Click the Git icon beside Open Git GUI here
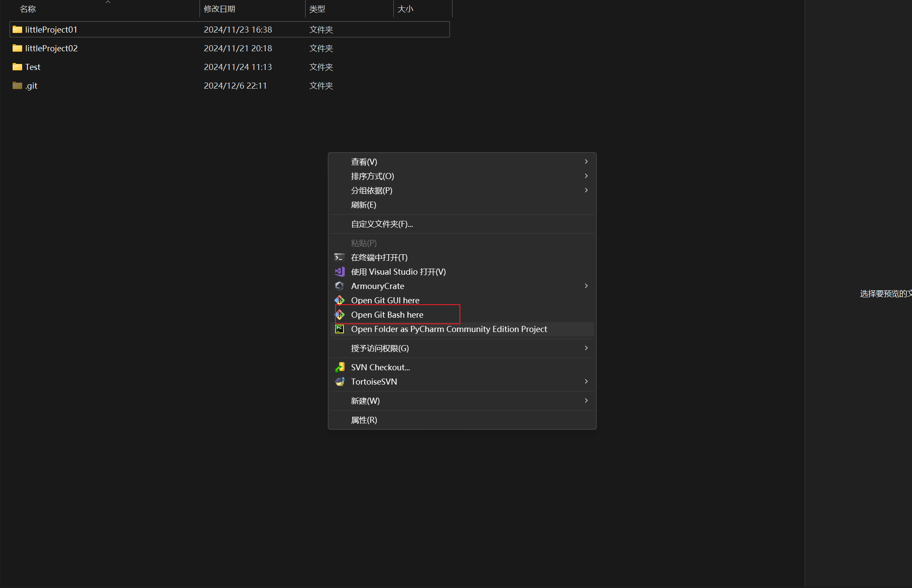Image resolution: width=912 pixels, height=588 pixels. click(339, 300)
